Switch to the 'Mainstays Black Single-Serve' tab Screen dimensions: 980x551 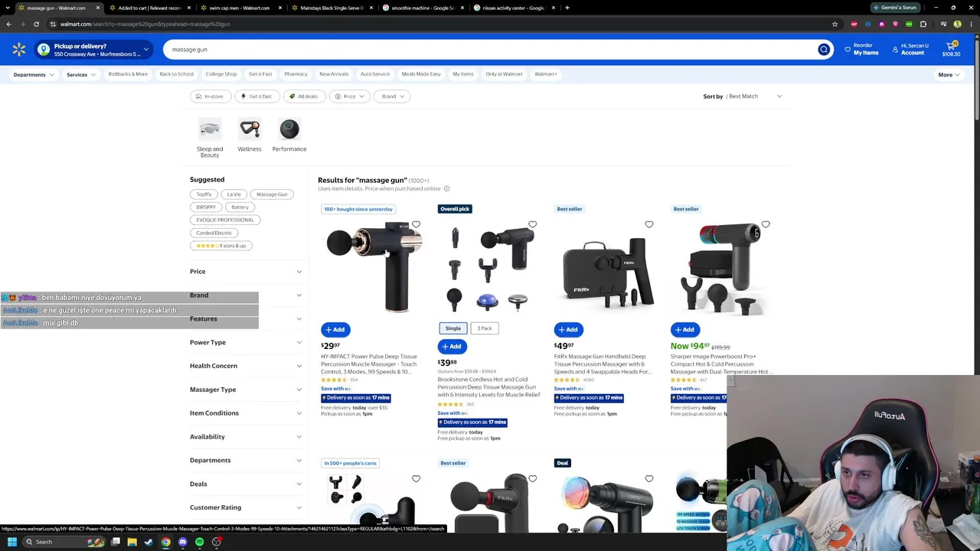tap(331, 8)
